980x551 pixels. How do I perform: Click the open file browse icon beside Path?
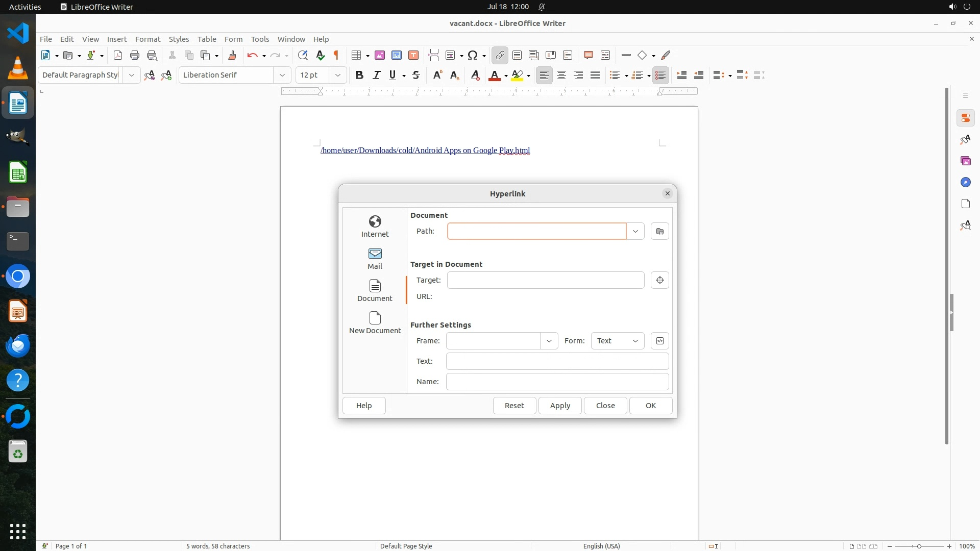click(x=659, y=231)
